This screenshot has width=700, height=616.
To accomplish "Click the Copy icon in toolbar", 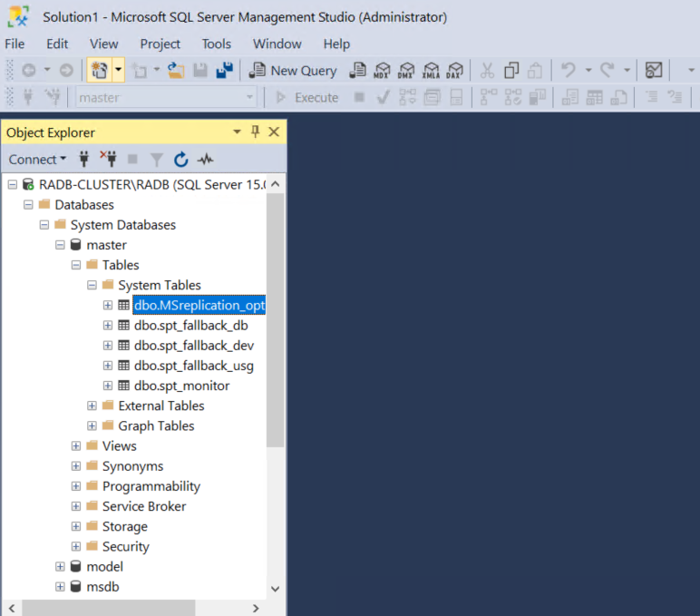I will [511, 71].
